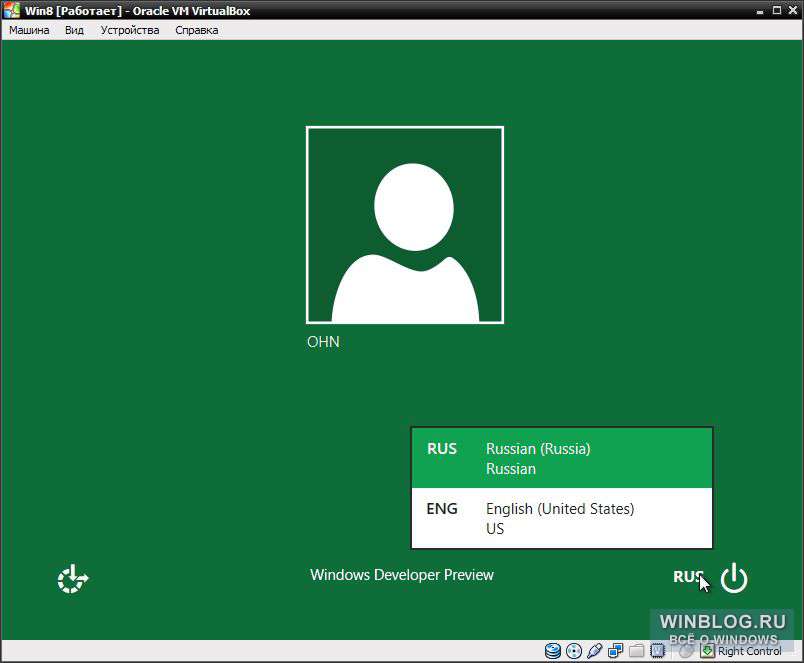Screen dimensions: 804x663
Task: Maximize the VirtualBox window
Action: [777, 10]
